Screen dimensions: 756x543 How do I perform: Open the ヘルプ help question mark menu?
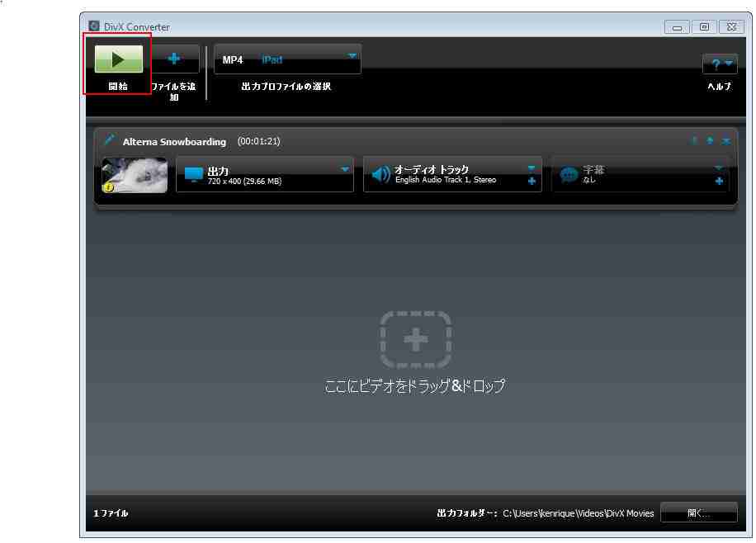click(x=720, y=64)
